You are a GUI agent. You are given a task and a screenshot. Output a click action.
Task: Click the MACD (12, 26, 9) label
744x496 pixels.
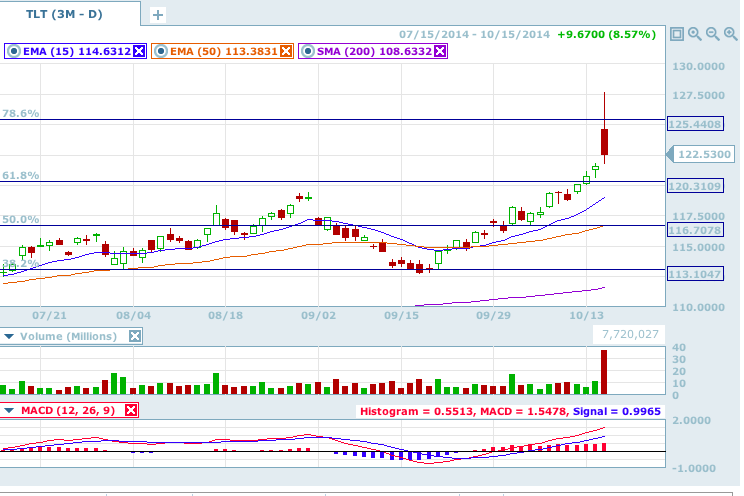(68, 410)
